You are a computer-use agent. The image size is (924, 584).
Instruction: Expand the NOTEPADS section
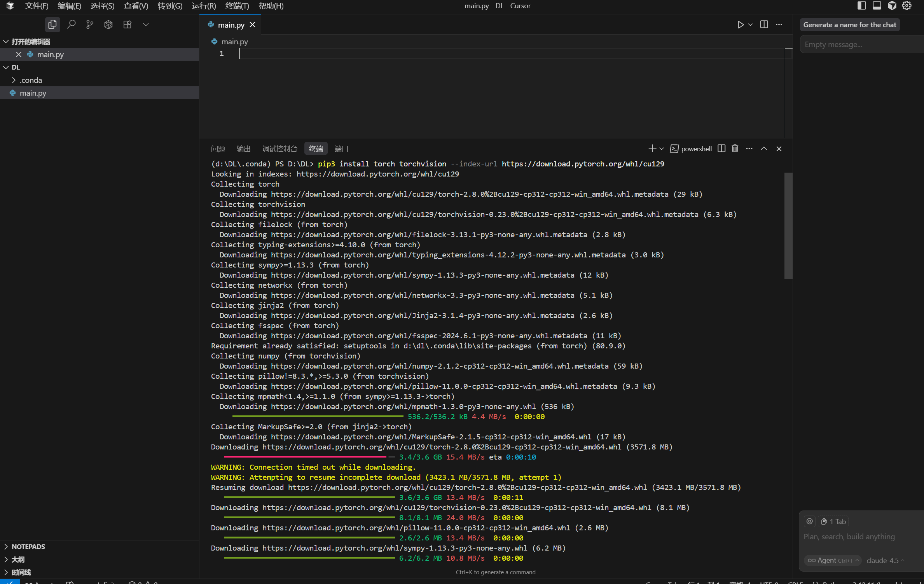pyautogui.click(x=28, y=546)
